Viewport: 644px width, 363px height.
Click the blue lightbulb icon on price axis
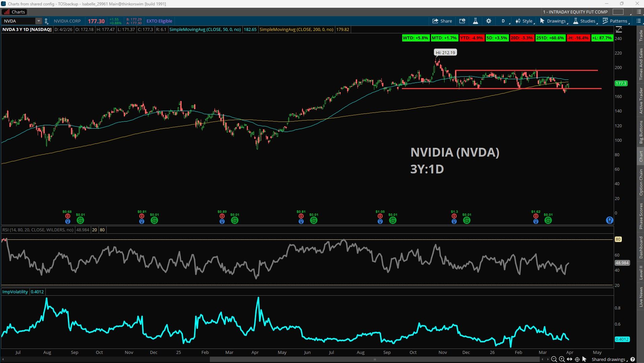point(609,220)
